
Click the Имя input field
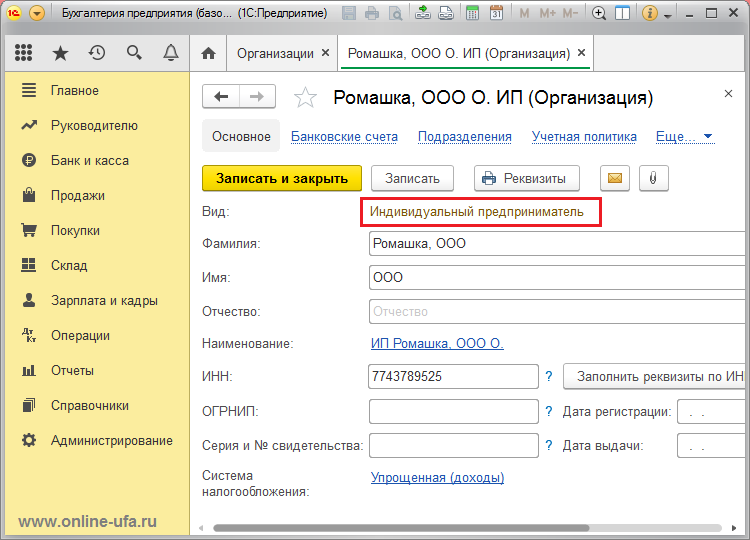point(559,277)
